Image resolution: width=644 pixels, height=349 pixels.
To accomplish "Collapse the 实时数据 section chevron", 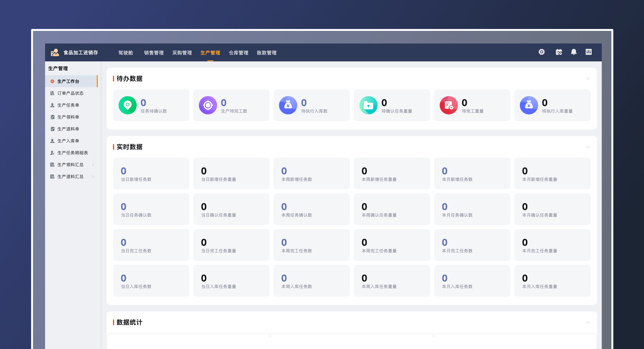I will click(588, 147).
